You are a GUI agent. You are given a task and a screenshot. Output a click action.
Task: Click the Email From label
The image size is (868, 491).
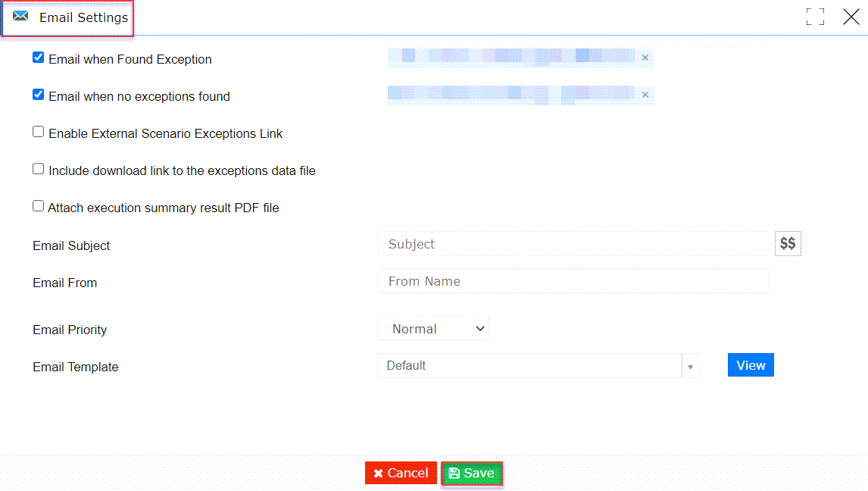[x=65, y=283]
